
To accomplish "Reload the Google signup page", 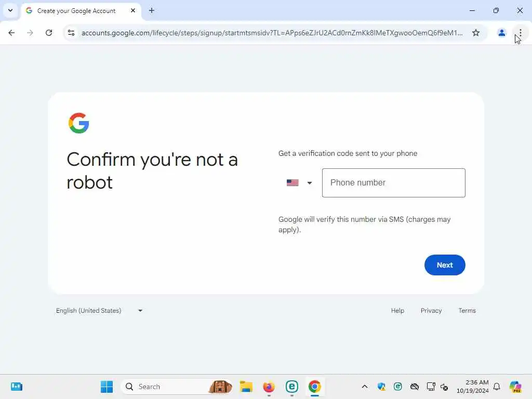I will tap(49, 33).
